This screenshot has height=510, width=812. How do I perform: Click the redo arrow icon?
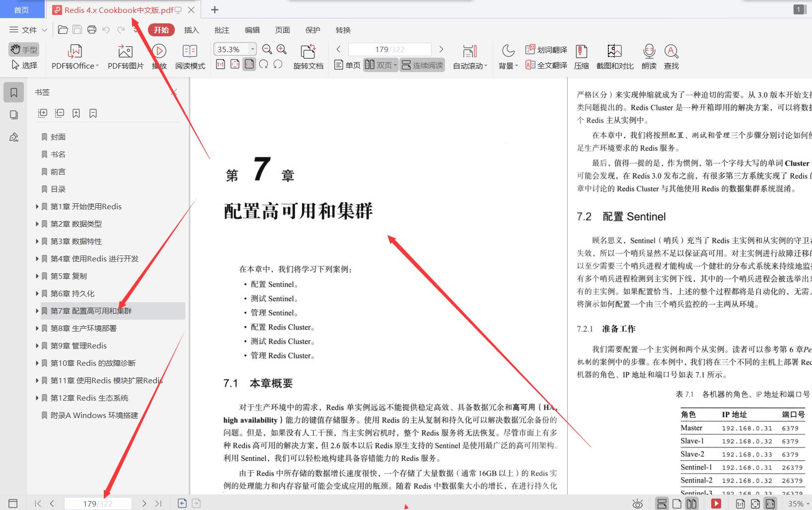(x=121, y=30)
